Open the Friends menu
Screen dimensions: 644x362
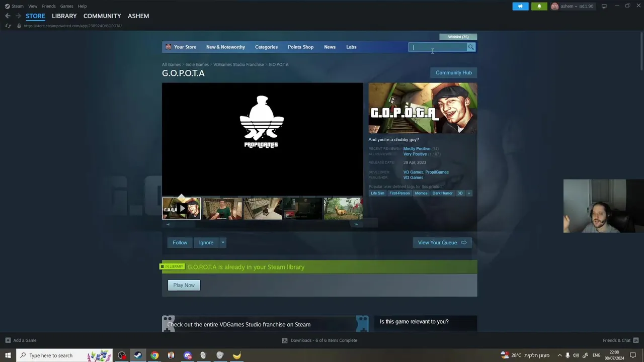click(49, 6)
